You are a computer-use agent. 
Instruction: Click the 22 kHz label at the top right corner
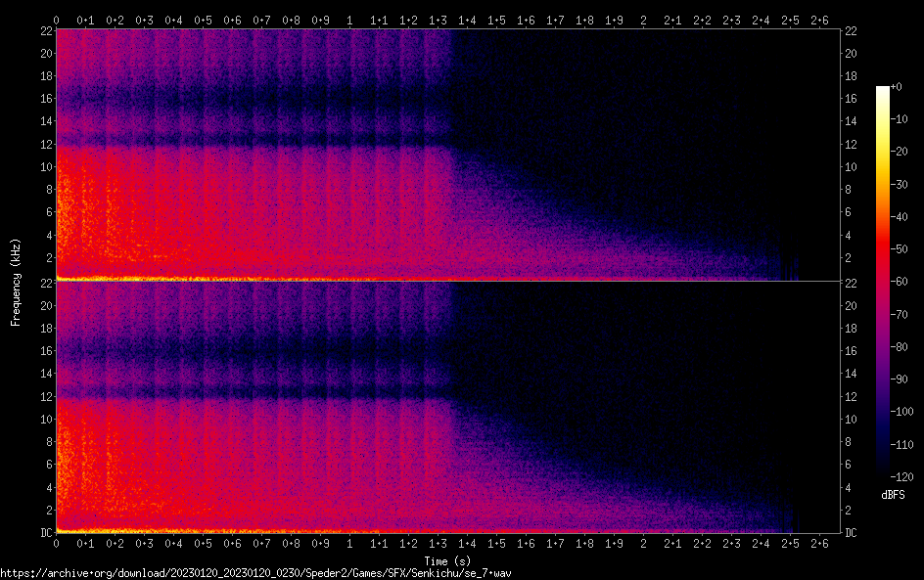tap(852, 31)
